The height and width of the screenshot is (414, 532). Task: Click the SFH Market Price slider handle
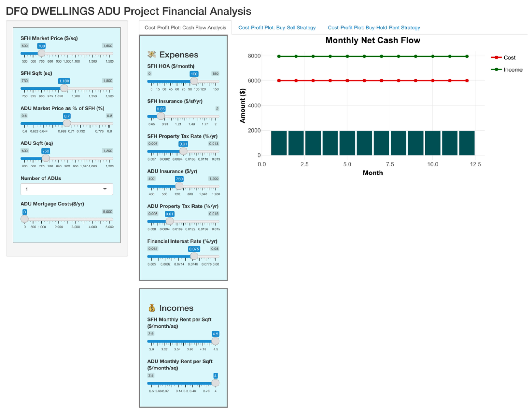click(x=41, y=53)
